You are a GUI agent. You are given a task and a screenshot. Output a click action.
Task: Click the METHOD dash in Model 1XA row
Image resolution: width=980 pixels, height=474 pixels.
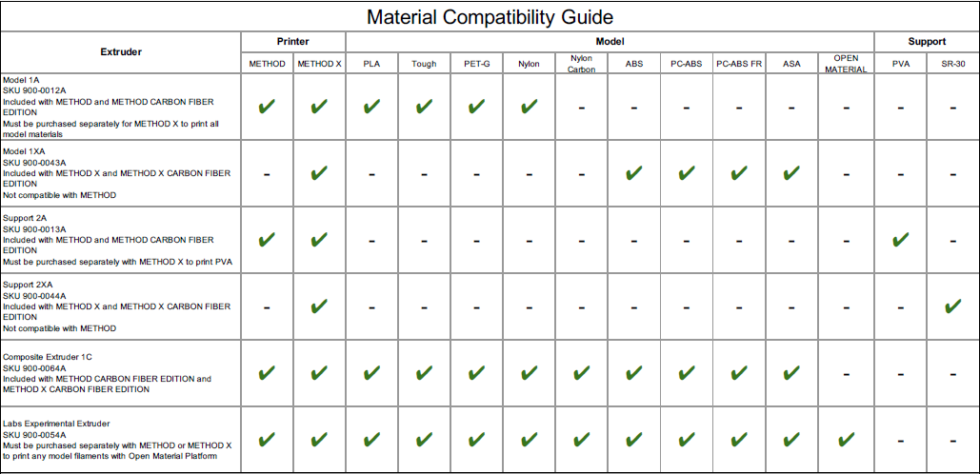pyautogui.click(x=267, y=174)
